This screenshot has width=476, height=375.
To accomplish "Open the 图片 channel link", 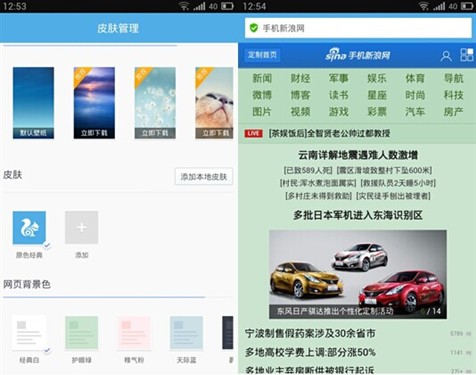I will tap(262, 112).
